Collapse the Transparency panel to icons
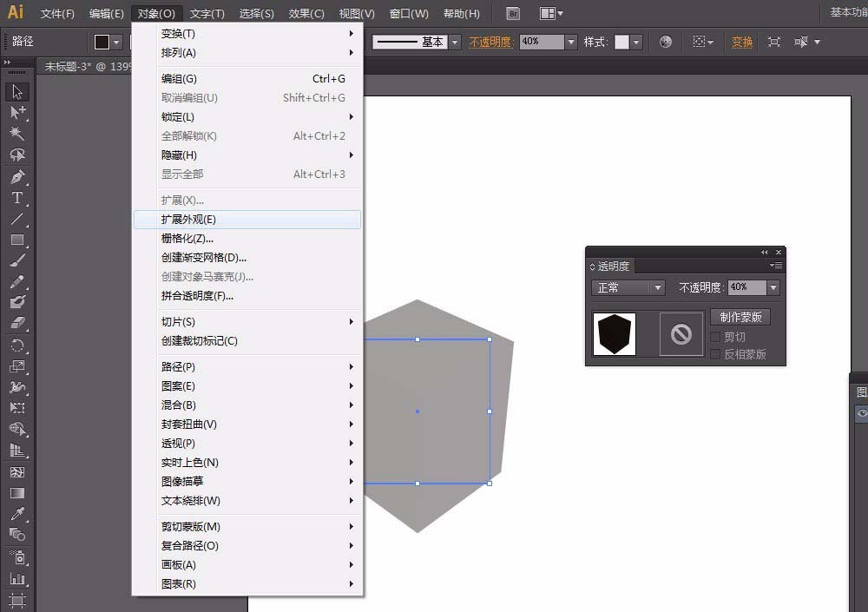This screenshot has width=868, height=612. click(763, 253)
